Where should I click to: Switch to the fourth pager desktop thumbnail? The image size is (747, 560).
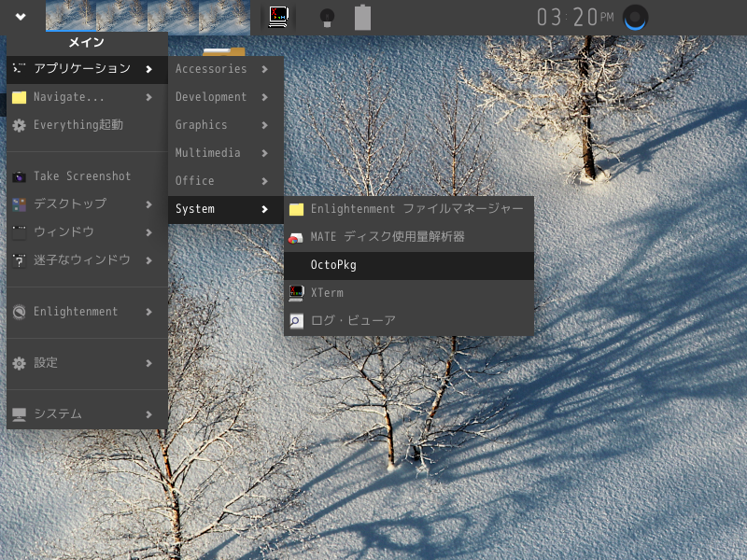[224, 16]
